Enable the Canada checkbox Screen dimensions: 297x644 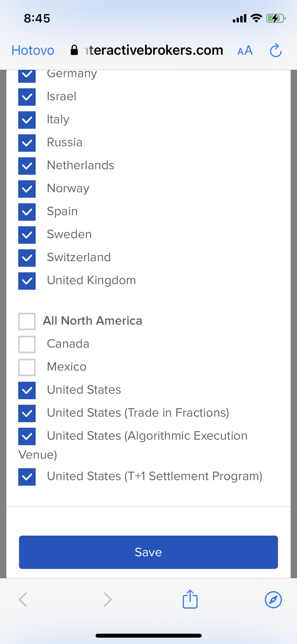[x=27, y=344]
